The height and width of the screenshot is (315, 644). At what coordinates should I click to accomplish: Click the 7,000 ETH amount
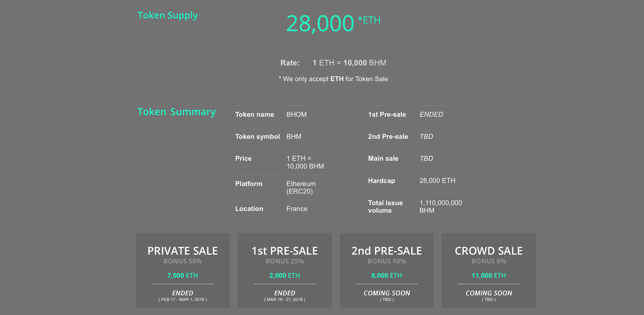(182, 275)
